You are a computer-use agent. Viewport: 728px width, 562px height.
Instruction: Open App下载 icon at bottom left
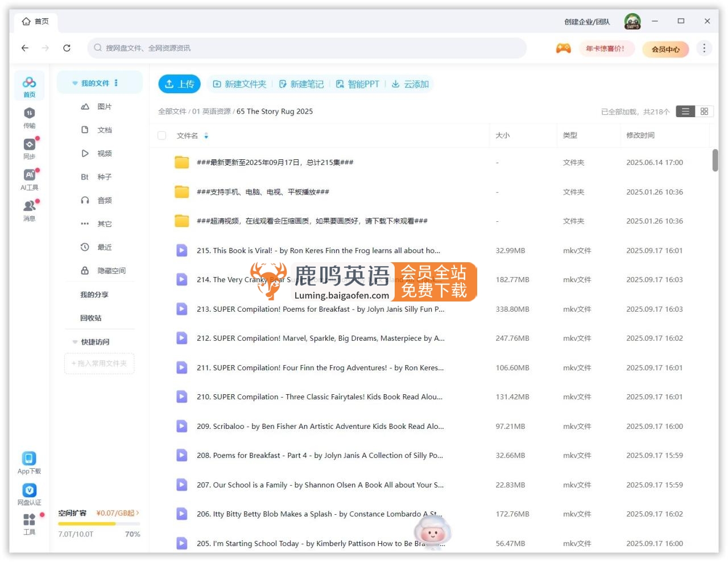pos(29,458)
